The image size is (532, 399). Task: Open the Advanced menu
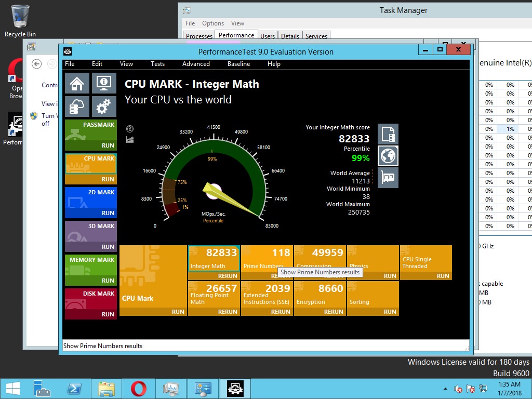pyautogui.click(x=196, y=64)
